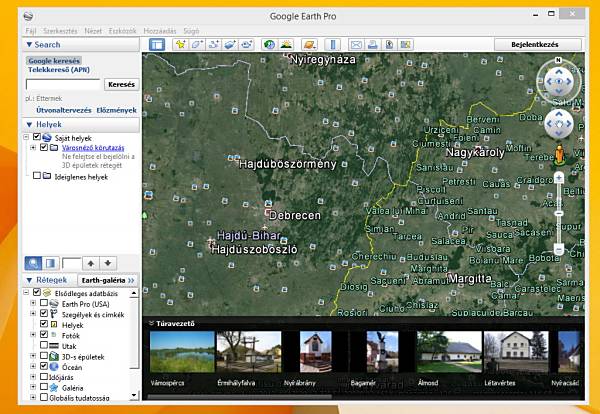Toggle the sidebar panel toolbar button
The image size is (600, 414).
pos(157,45)
